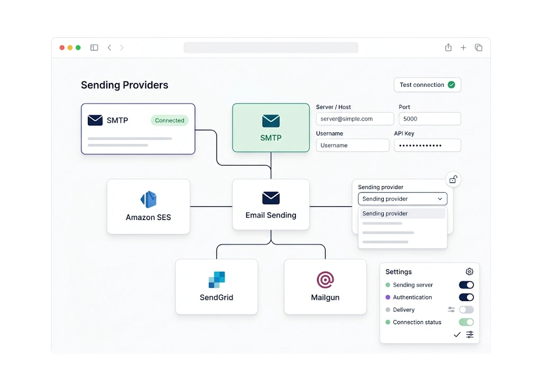Click the Connected status badge
542x392 pixels.
click(169, 120)
